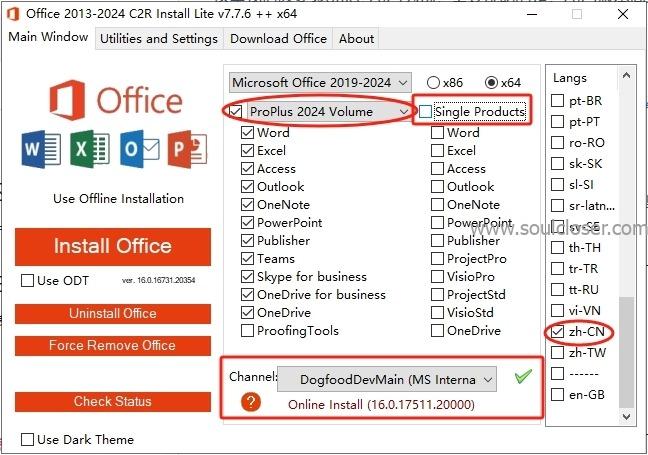Select the x86 architecture radio button
Viewport: 648px width, 455px height.
point(434,83)
